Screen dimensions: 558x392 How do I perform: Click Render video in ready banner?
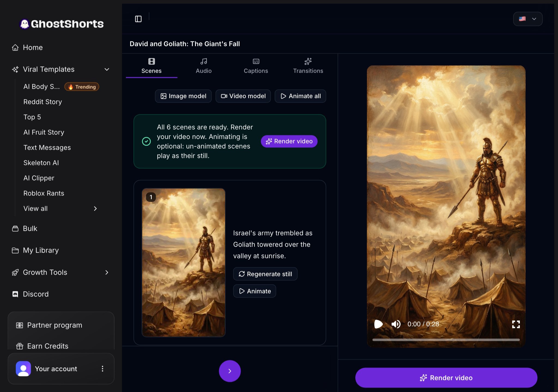[289, 141]
